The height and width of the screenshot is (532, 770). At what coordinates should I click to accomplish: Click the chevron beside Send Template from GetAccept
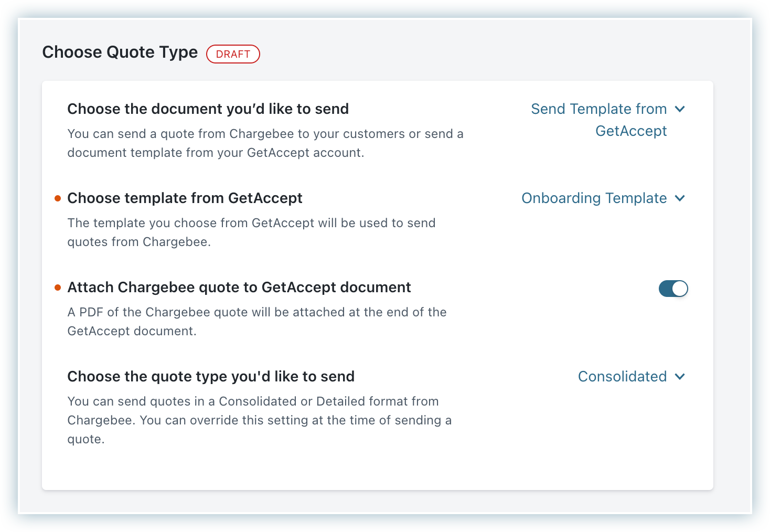tap(680, 109)
